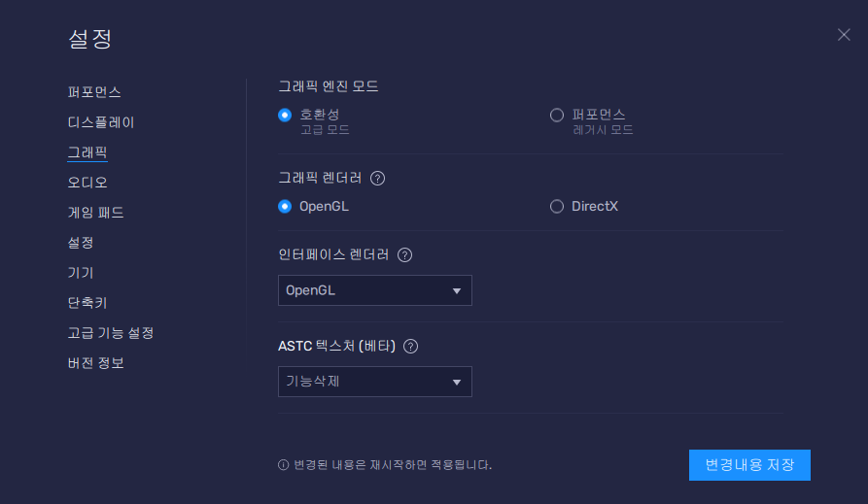This screenshot has height=504, width=868.
Task: Open the 퍼포먼스 settings tab
Action: click(94, 92)
